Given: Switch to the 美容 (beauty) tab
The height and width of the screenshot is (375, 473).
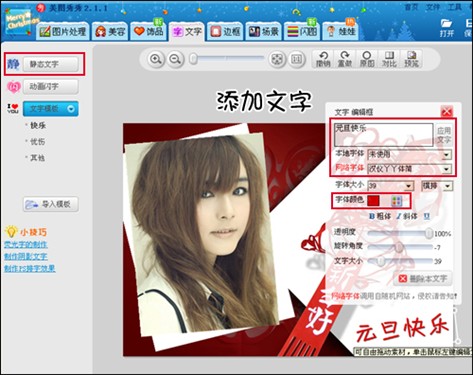Looking at the screenshot, I should pyautogui.click(x=110, y=32).
